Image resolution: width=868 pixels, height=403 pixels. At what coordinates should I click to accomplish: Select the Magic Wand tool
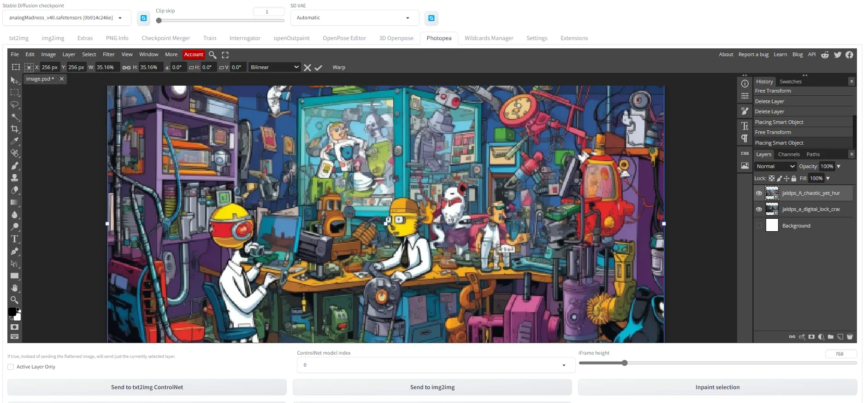[15, 117]
